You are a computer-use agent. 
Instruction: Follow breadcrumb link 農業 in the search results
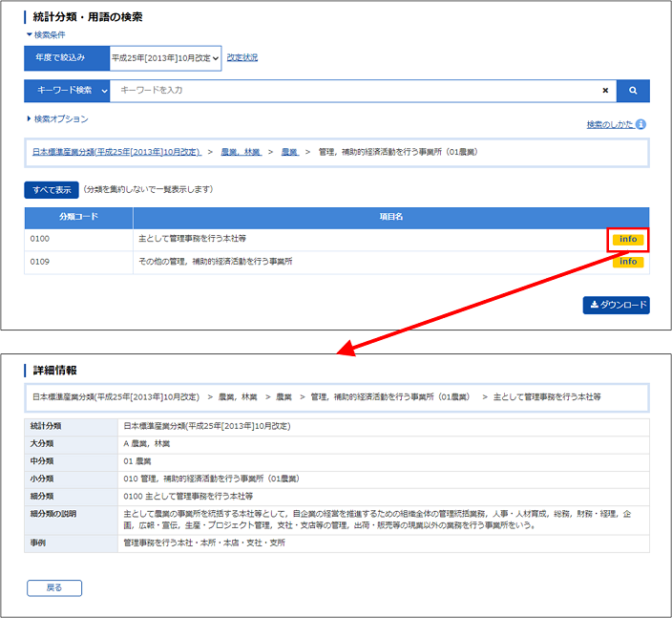pyautogui.click(x=290, y=152)
